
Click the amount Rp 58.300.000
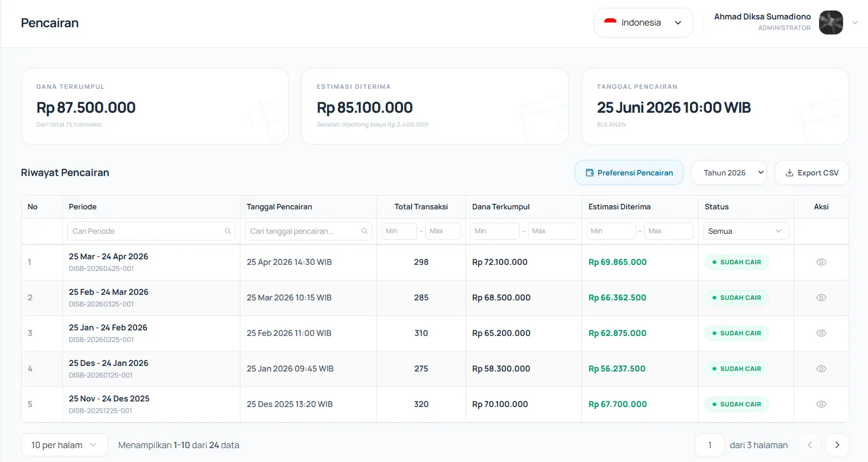point(501,369)
